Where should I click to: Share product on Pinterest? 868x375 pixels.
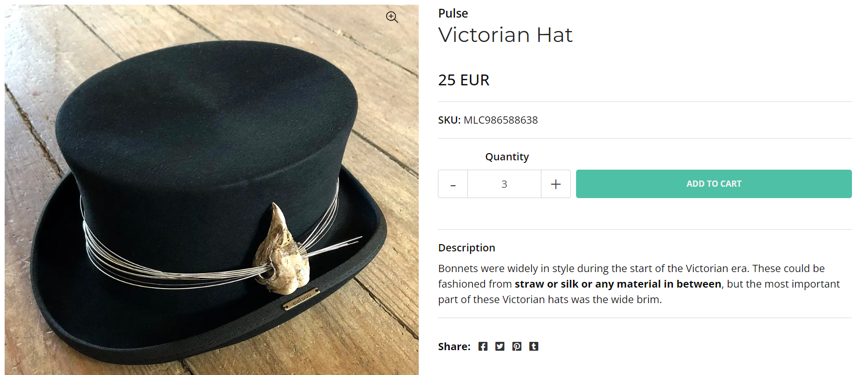click(x=517, y=347)
